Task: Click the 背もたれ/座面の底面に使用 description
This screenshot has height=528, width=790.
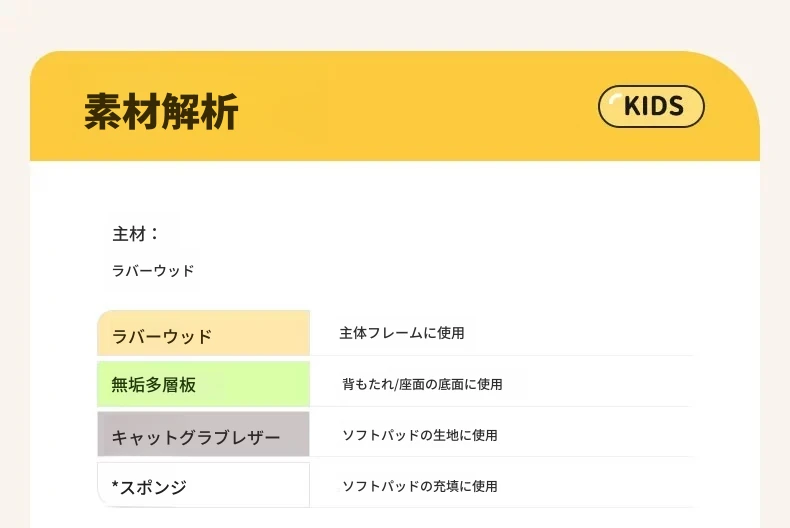Action: (x=422, y=384)
